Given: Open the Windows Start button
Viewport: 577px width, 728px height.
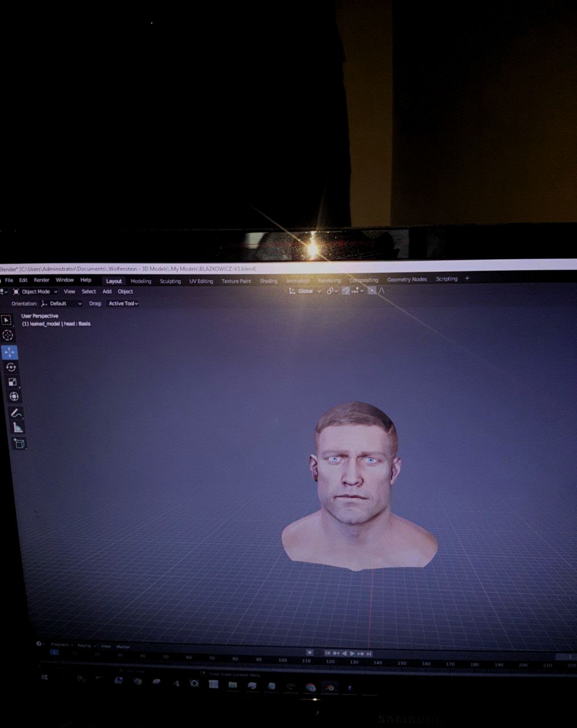Looking at the screenshot, I should point(44,677).
